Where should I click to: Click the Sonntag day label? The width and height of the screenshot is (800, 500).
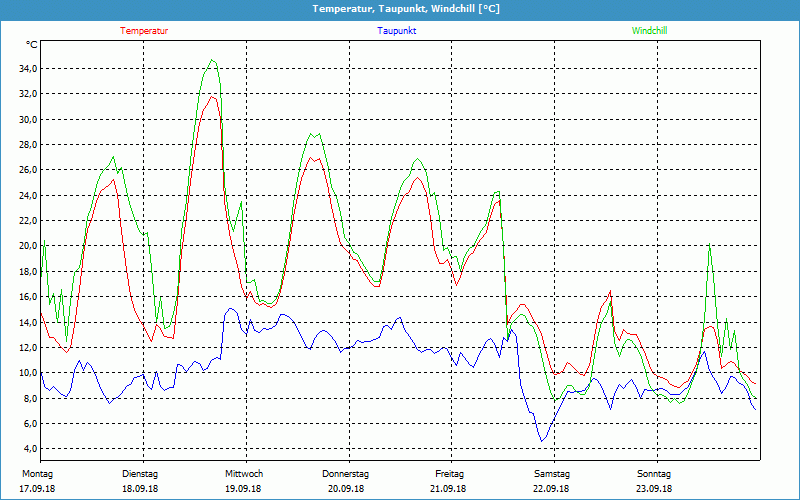click(654, 474)
